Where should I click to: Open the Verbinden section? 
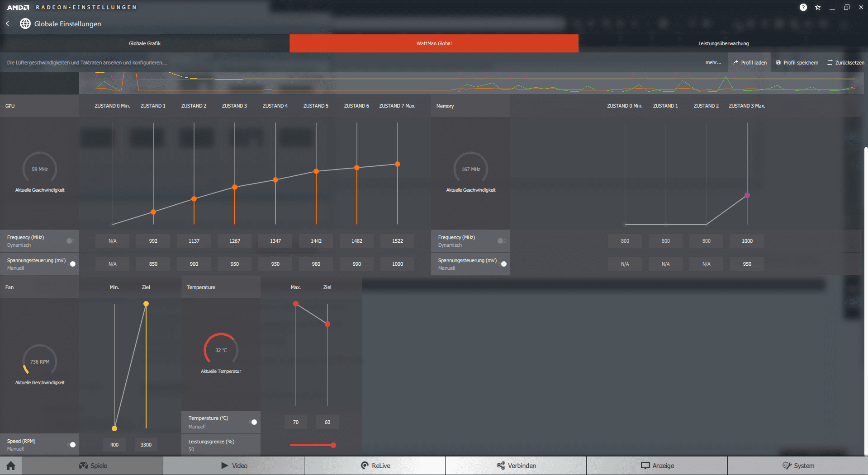tap(516, 466)
